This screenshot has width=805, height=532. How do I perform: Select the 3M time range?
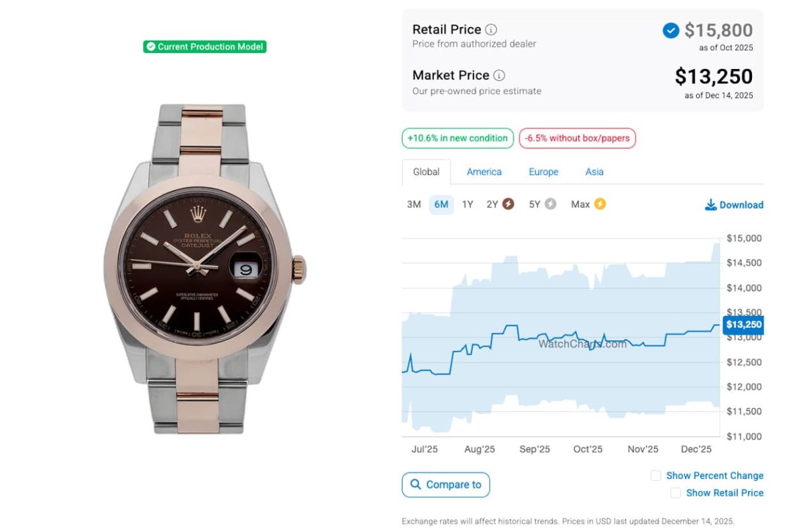[x=414, y=205]
